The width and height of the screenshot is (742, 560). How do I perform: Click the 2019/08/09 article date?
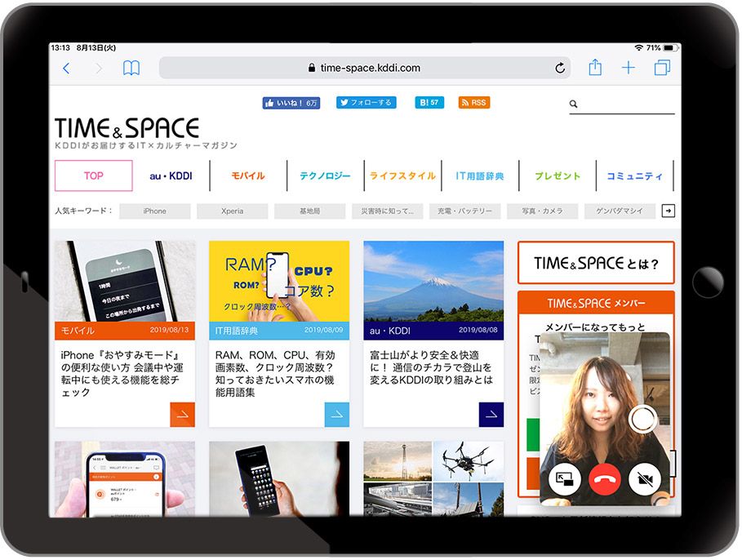(x=324, y=330)
